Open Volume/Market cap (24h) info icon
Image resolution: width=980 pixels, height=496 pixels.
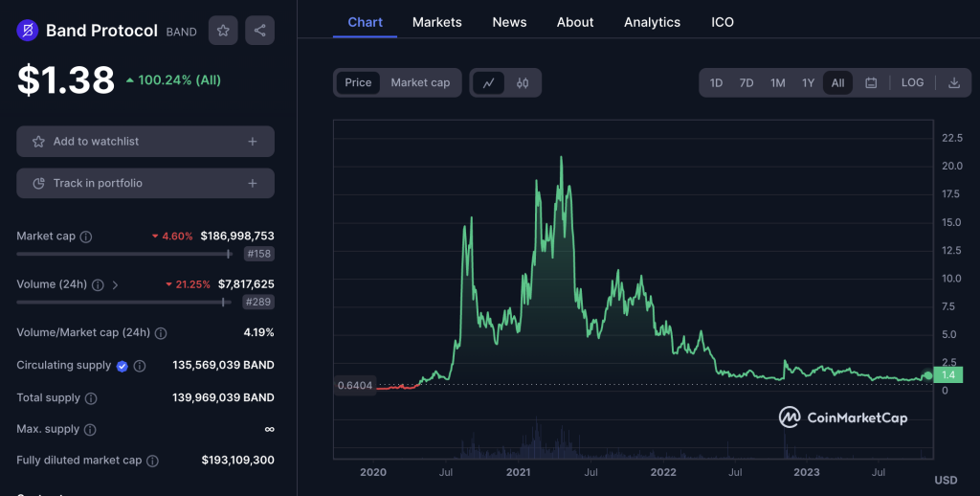click(x=161, y=333)
